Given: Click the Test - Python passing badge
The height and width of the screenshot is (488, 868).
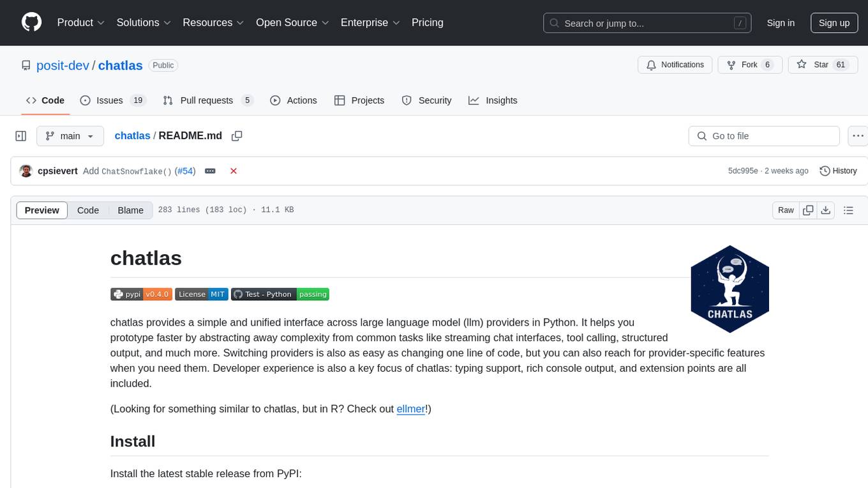Looking at the screenshot, I should point(280,294).
